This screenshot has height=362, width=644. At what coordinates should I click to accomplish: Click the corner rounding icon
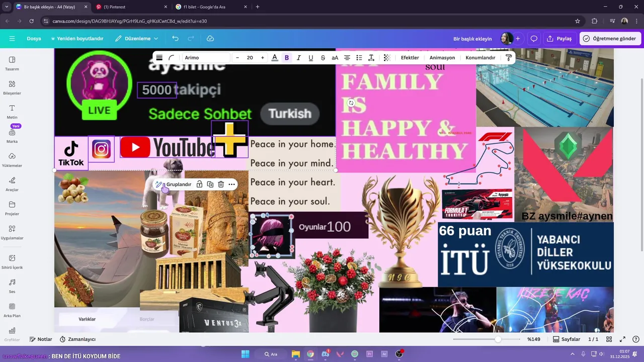171,58
